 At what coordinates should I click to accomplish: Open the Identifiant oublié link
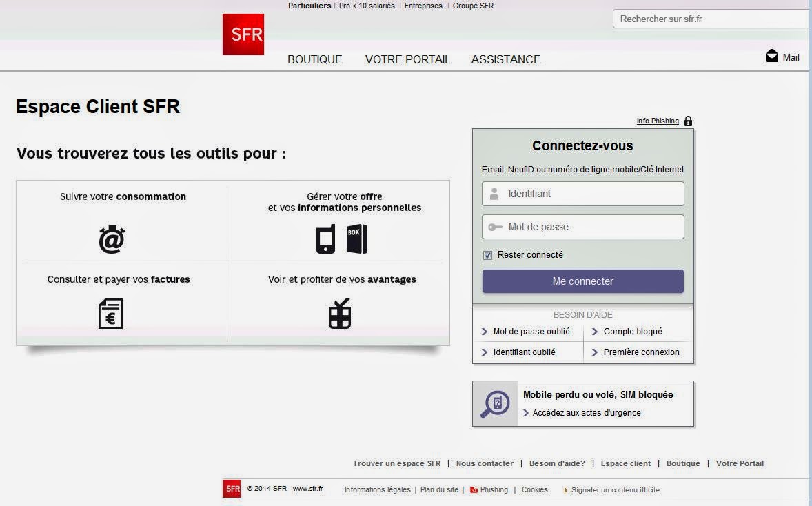(x=524, y=352)
